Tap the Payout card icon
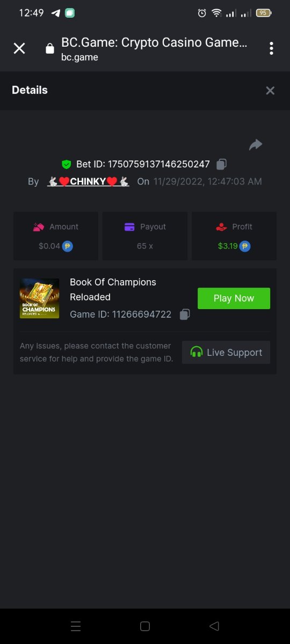The height and width of the screenshot is (644, 290). point(129,227)
